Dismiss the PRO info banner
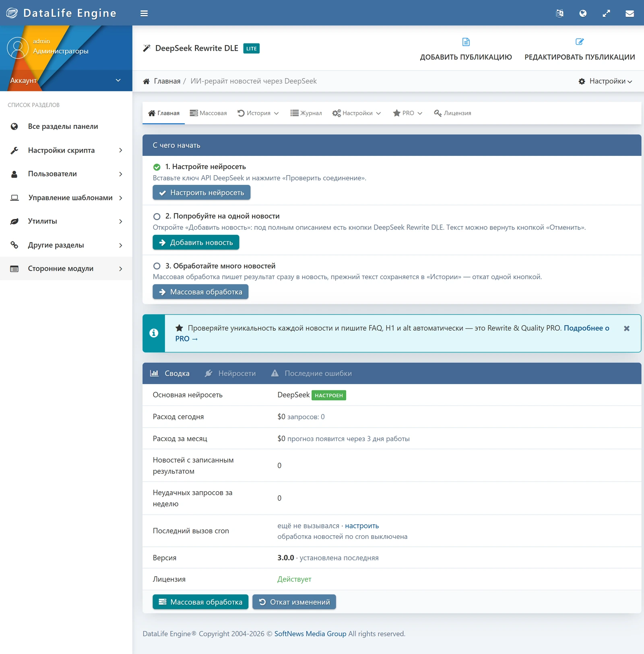The height and width of the screenshot is (654, 644). [627, 329]
